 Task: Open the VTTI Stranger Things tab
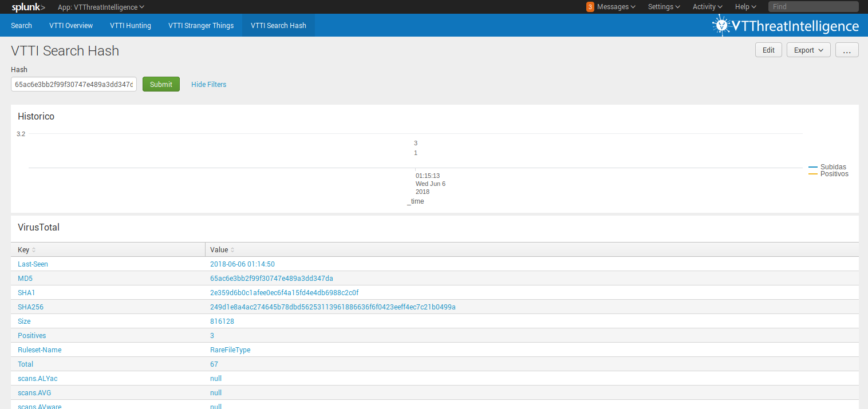click(200, 25)
